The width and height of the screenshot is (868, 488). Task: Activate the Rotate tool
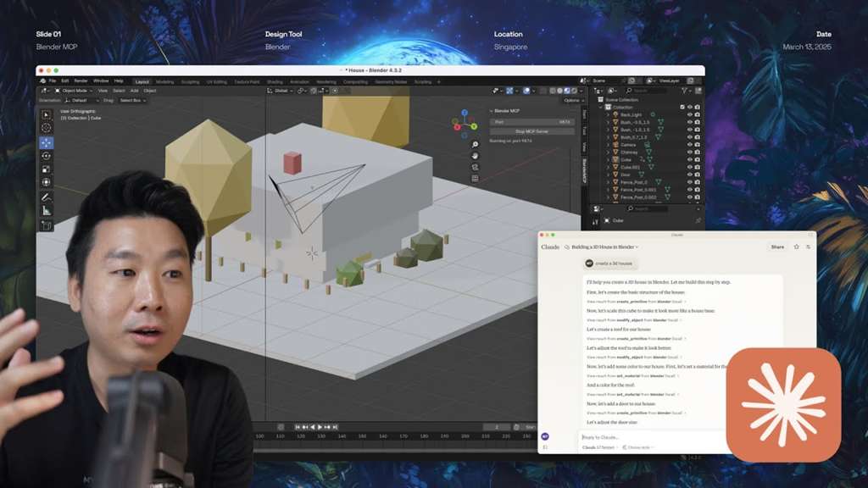(47, 156)
